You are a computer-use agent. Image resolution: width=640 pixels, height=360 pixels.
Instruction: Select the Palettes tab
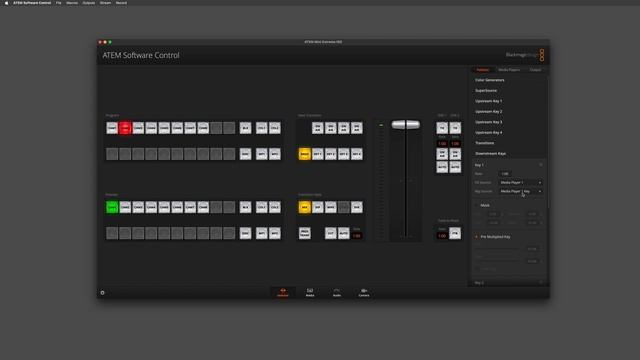pos(483,70)
